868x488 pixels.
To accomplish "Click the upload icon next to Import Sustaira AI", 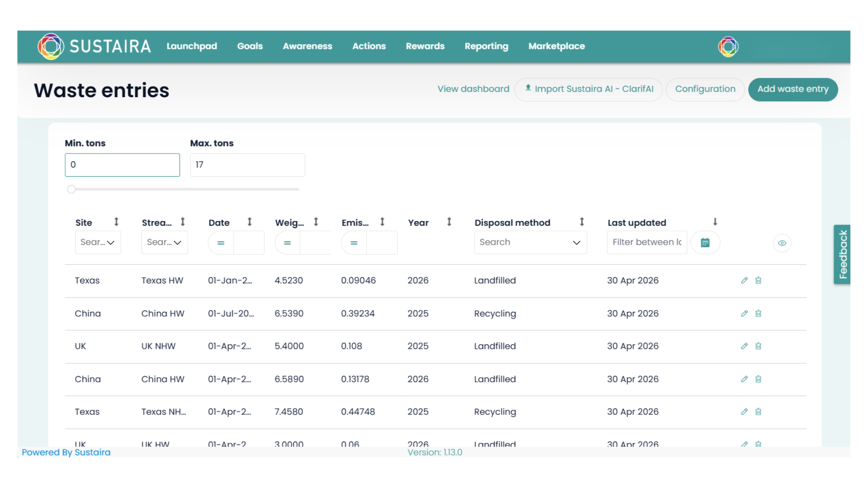I will point(528,89).
